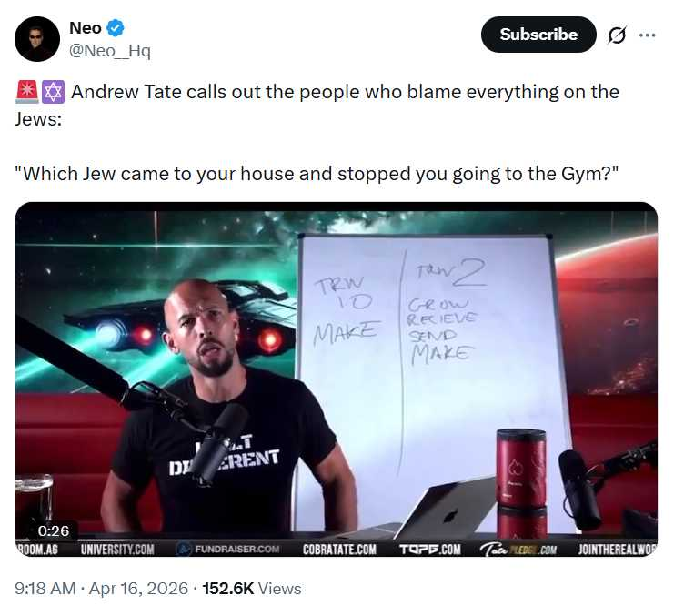Image resolution: width=674 pixels, height=616 pixels.
Task: Open the 9:18 AM tweet timestamp
Action: (45, 589)
